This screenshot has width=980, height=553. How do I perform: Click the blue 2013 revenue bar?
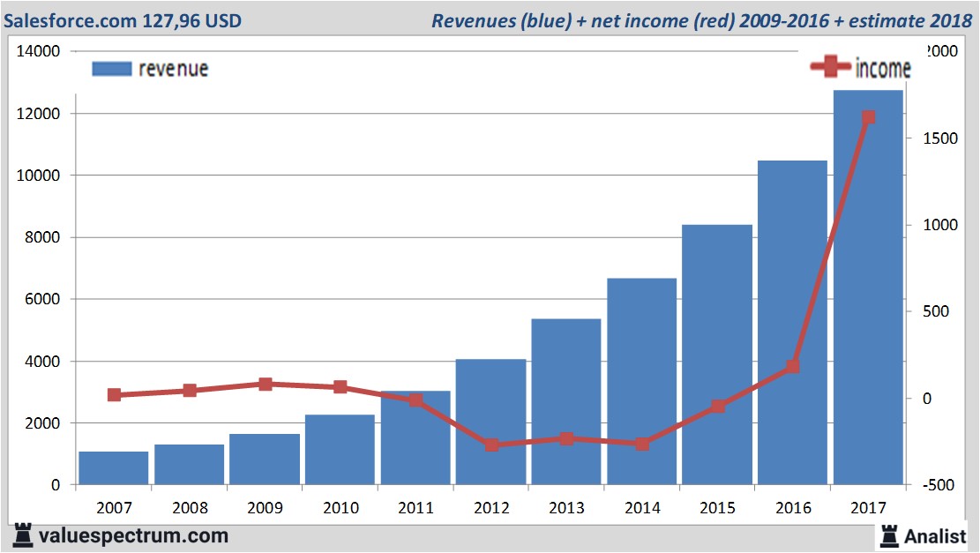coord(566,402)
